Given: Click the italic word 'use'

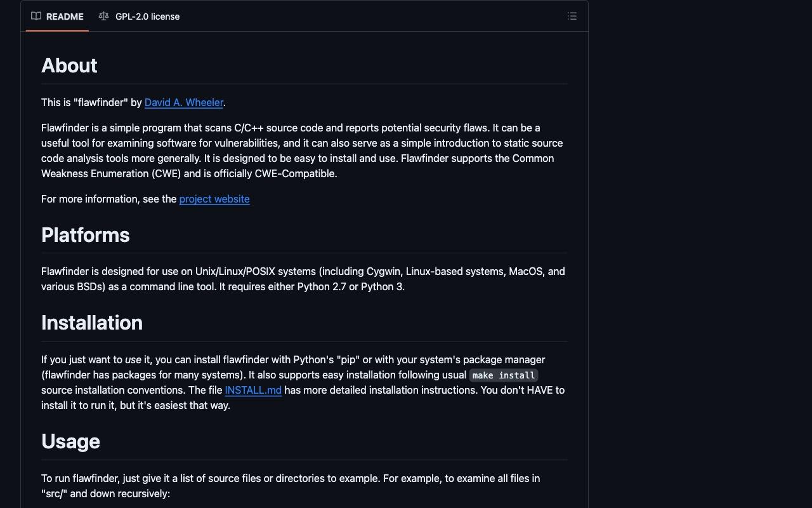Looking at the screenshot, I should click(133, 359).
